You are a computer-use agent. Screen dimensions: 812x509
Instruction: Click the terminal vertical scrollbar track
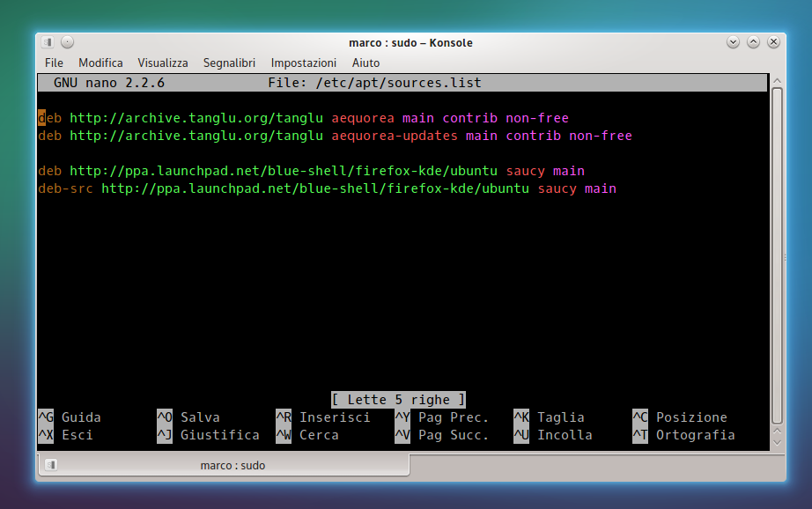click(777, 255)
